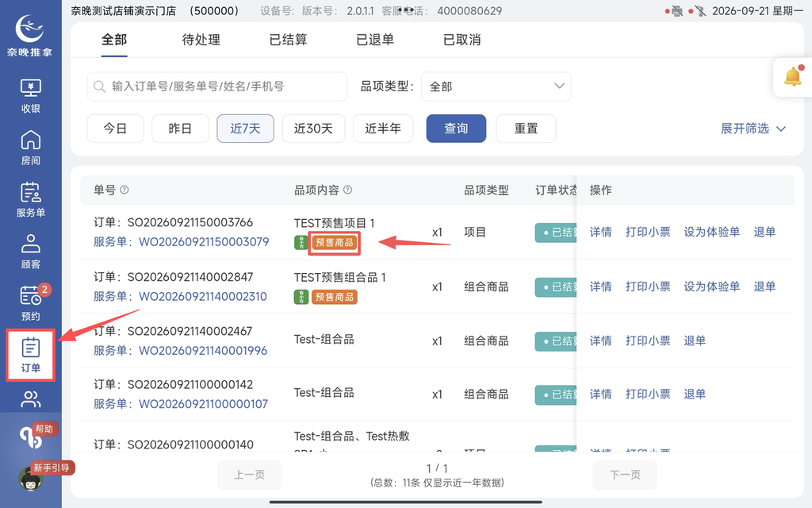Open service order WO20260921150003079

pos(204,242)
